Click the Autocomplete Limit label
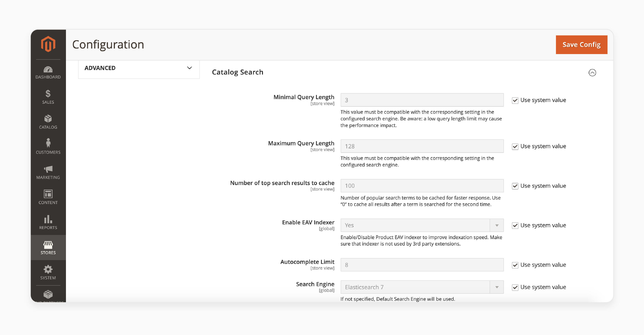The height and width of the screenshot is (335, 644). click(x=307, y=262)
